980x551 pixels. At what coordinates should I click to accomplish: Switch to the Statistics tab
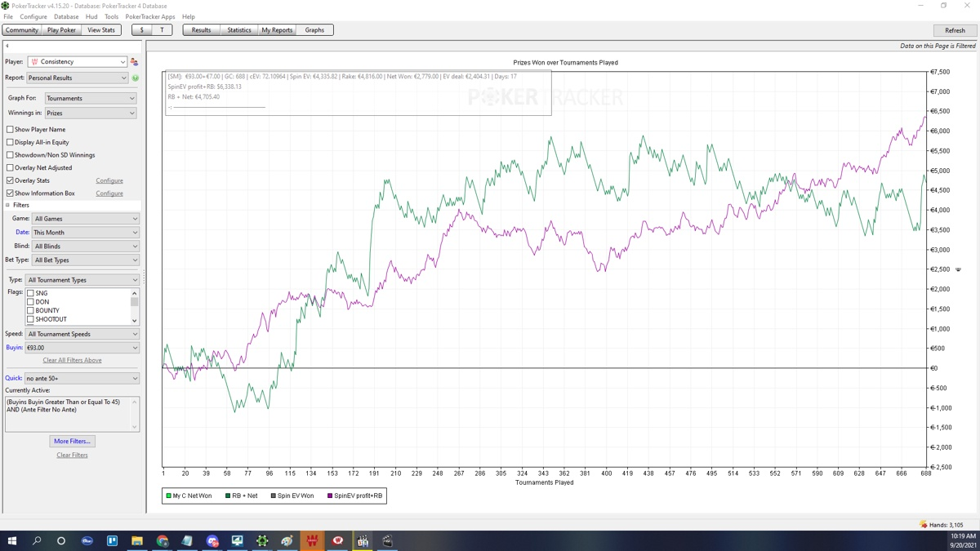(238, 30)
